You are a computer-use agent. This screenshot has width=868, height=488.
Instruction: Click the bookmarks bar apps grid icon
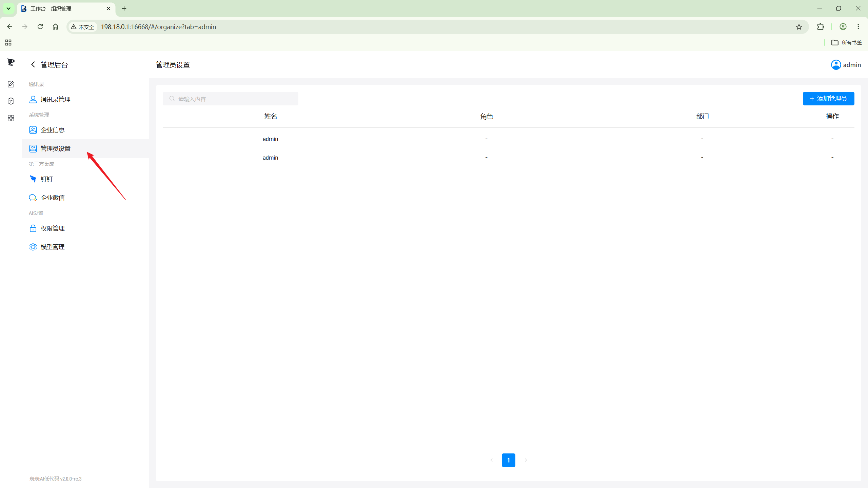click(x=8, y=42)
